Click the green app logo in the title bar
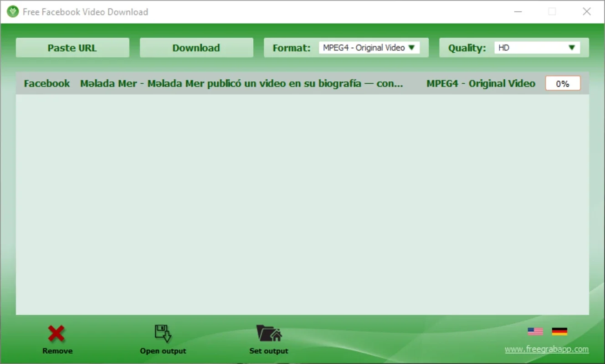Viewport: 605px width, 364px height. [13, 12]
